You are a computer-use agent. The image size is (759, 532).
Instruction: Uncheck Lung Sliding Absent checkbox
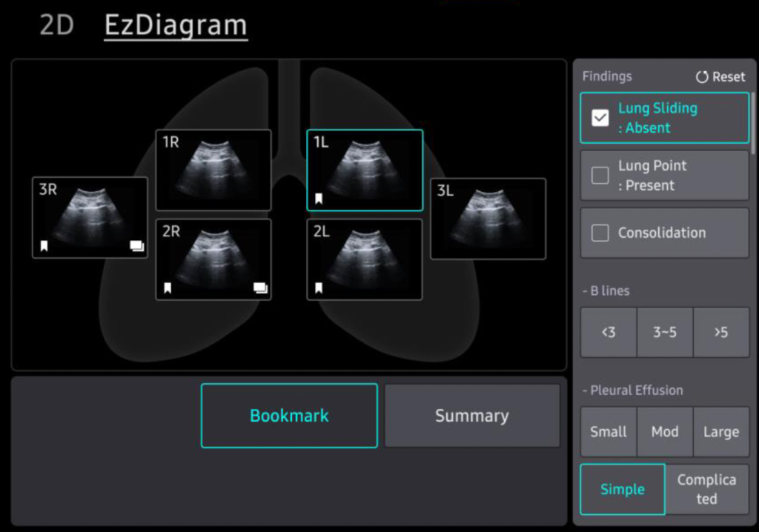[x=600, y=118]
